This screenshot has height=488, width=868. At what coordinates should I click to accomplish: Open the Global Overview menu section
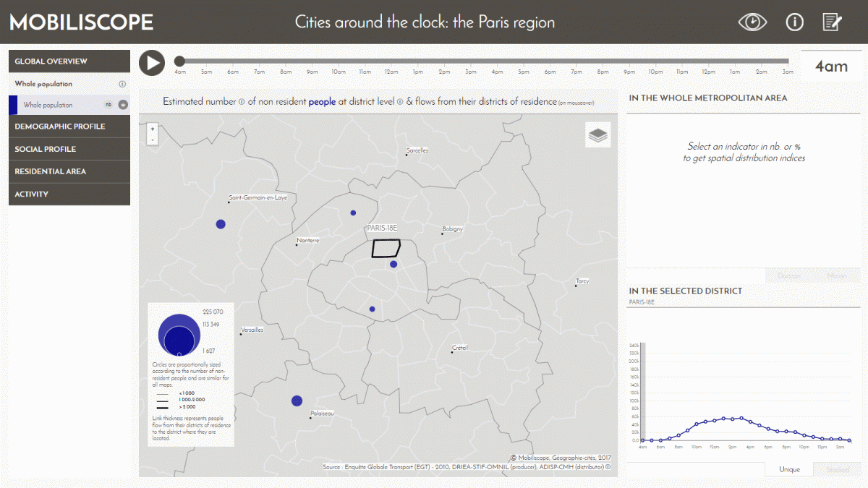(x=69, y=61)
